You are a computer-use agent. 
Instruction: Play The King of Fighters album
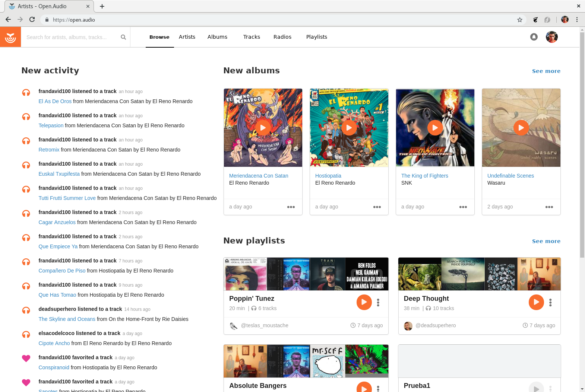(x=435, y=128)
